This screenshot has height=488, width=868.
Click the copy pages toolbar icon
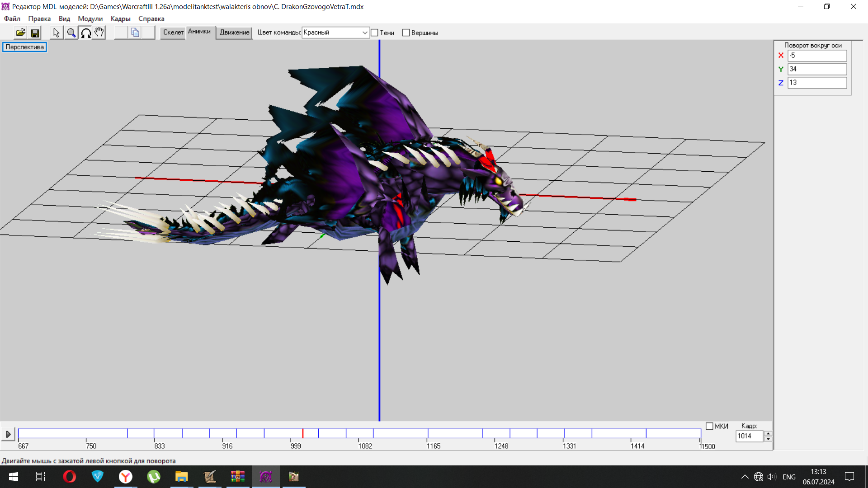(x=135, y=33)
